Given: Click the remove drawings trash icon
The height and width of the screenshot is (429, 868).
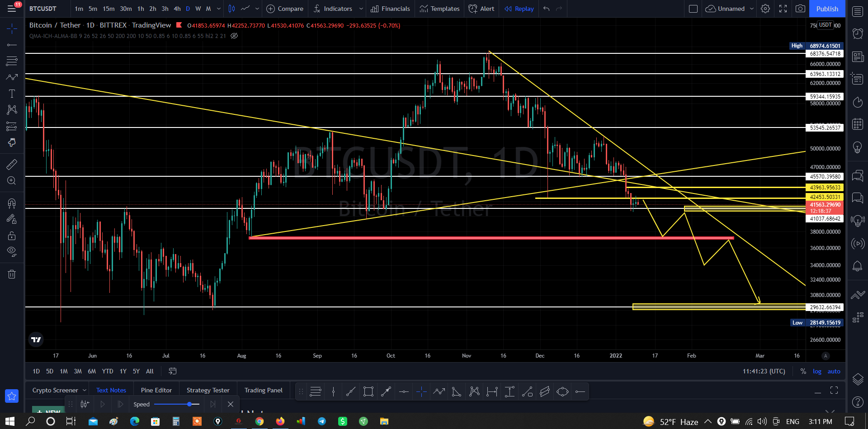Looking at the screenshot, I should 12,274.
